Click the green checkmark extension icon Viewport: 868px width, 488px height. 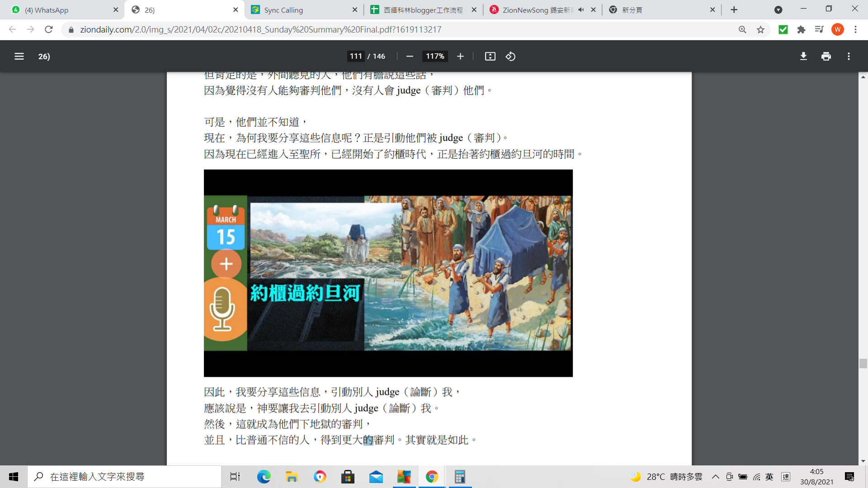coord(783,29)
